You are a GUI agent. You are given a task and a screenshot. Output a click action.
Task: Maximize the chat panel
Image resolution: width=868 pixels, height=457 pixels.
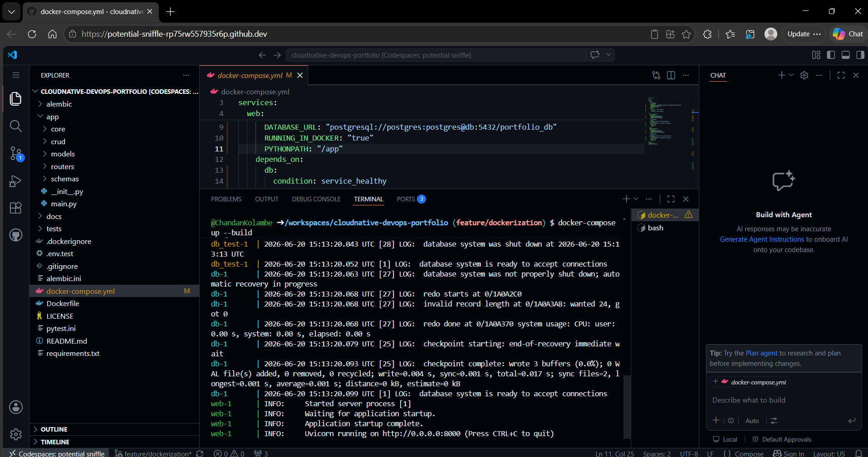coord(841,75)
